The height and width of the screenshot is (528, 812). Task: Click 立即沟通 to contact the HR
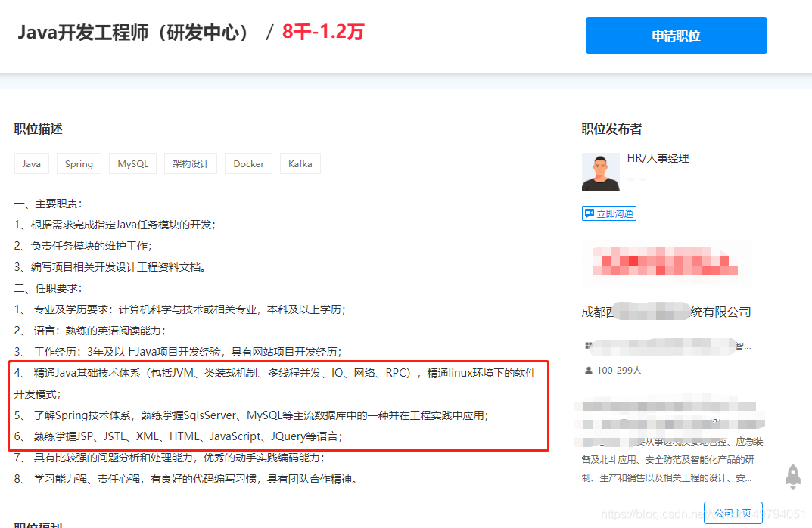pos(609,213)
